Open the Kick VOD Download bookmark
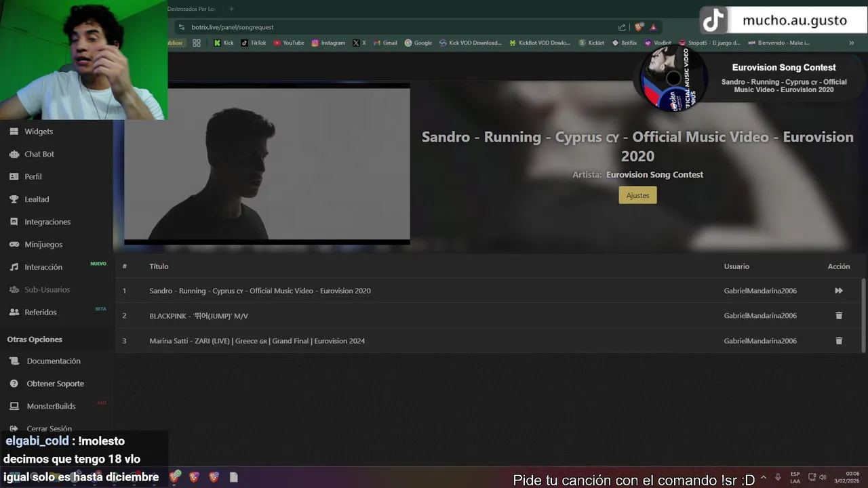The height and width of the screenshot is (488, 868). coord(471,43)
